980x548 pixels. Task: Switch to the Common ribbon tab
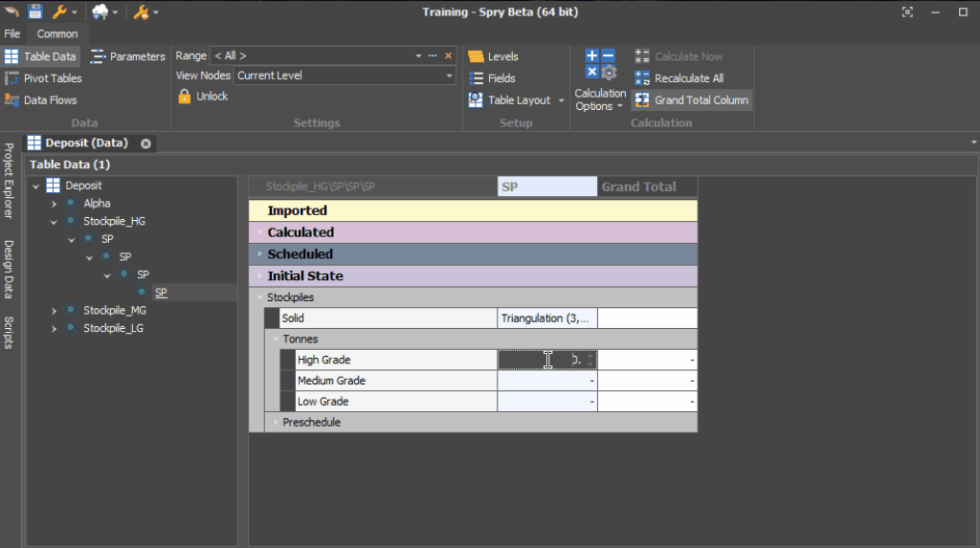[x=57, y=33]
